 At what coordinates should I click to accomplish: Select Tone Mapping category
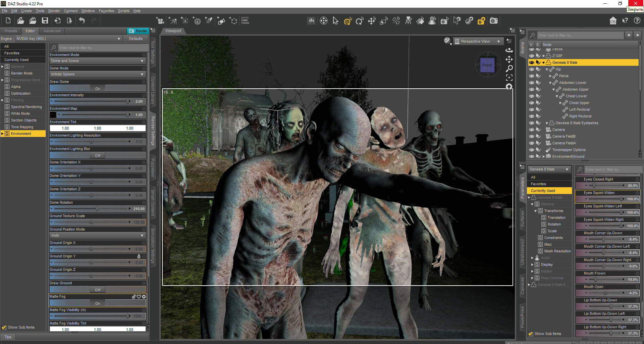tap(22, 127)
